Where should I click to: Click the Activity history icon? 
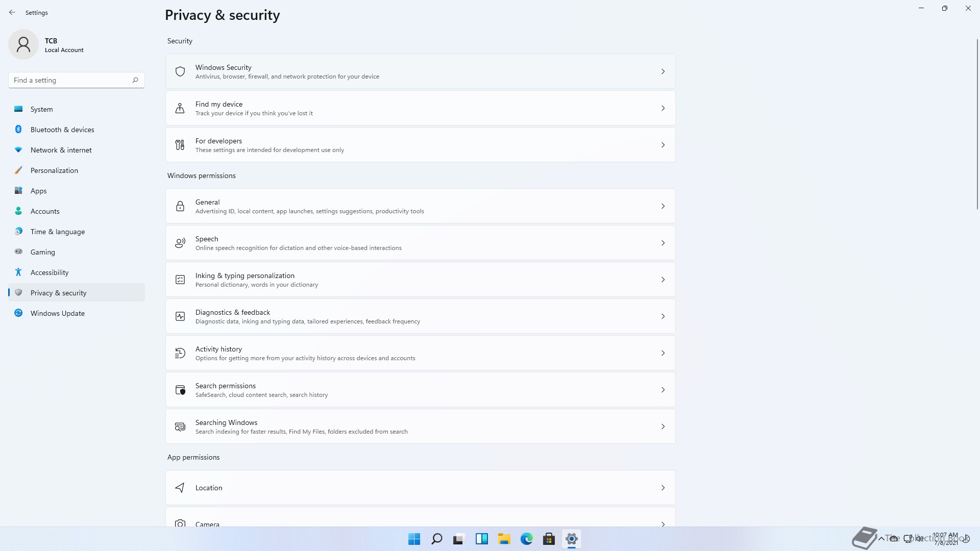[180, 353]
